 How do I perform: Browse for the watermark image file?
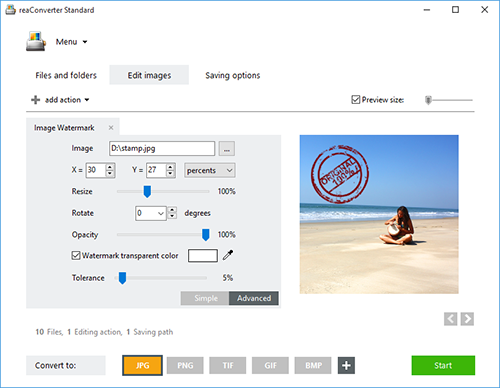(227, 149)
